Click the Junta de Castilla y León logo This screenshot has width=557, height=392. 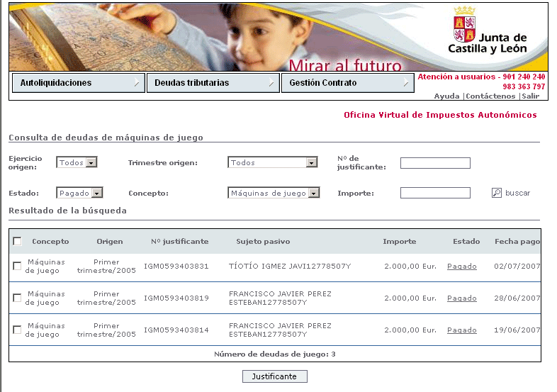pyautogui.click(x=488, y=32)
